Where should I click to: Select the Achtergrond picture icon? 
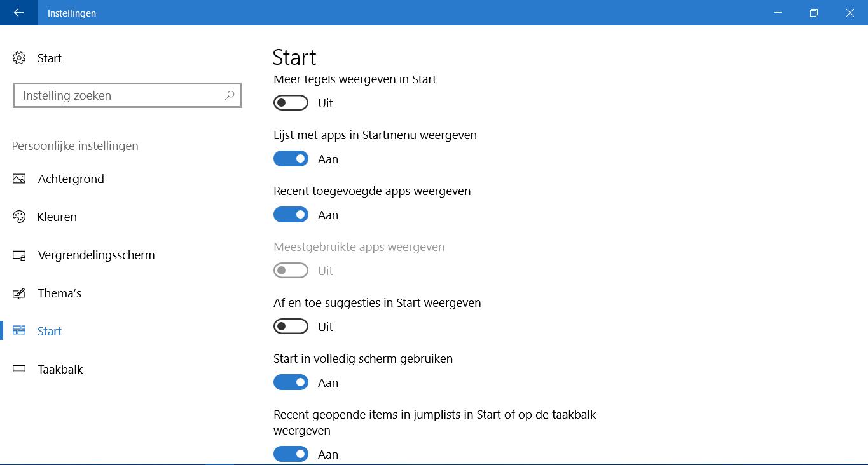pyautogui.click(x=19, y=179)
